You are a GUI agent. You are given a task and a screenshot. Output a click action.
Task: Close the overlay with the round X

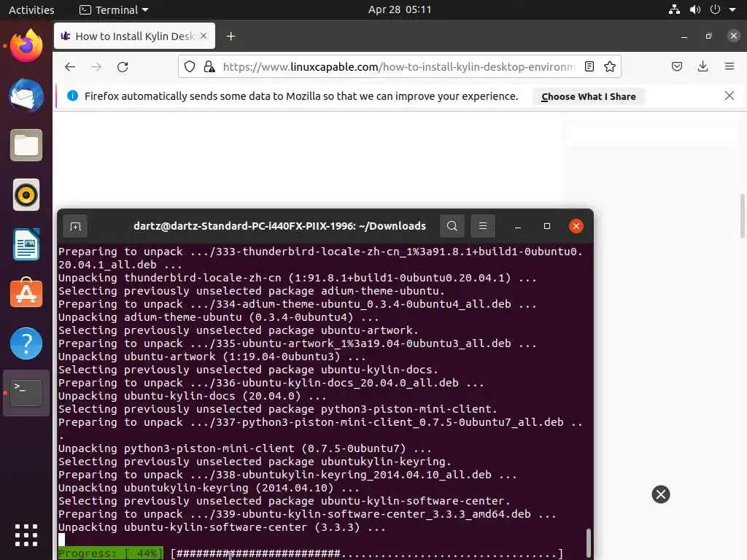click(x=661, y=494)
